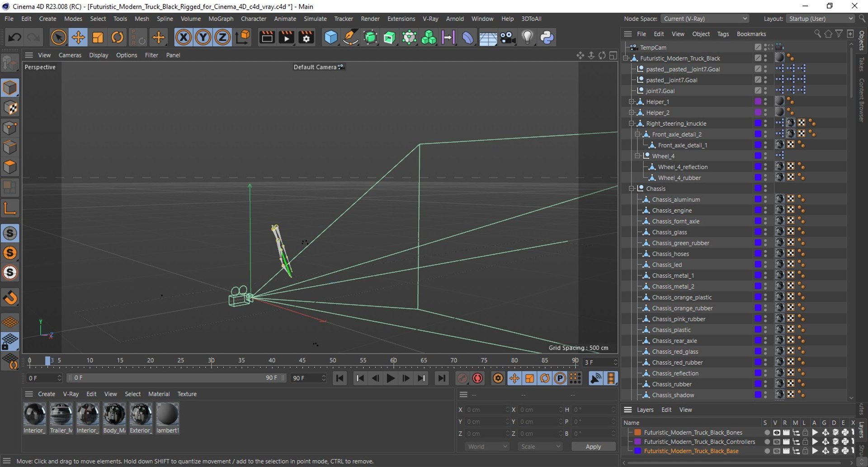Select the Live Selection tool
Screen dimensions: 868x467
pyautogui.click(x=58, y=37)
